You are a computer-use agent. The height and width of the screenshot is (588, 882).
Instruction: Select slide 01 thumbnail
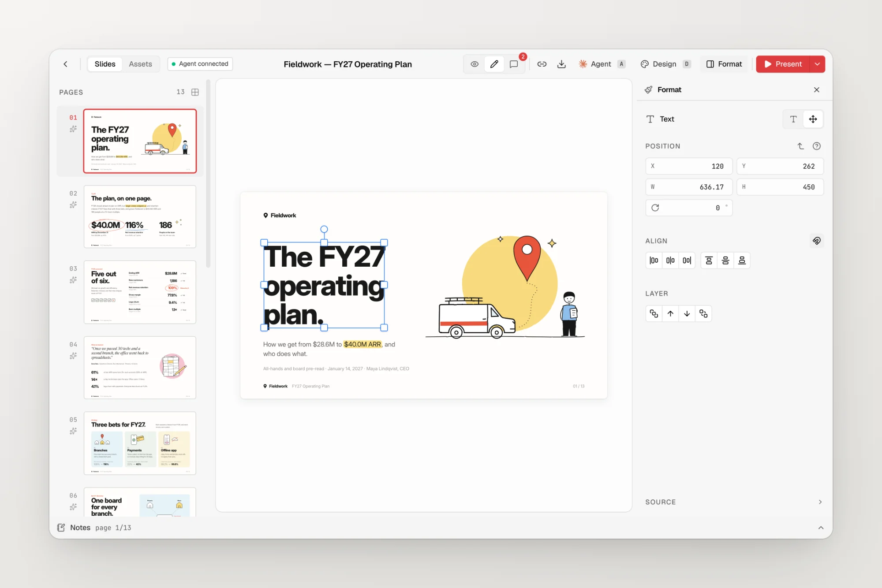point(140,141)
